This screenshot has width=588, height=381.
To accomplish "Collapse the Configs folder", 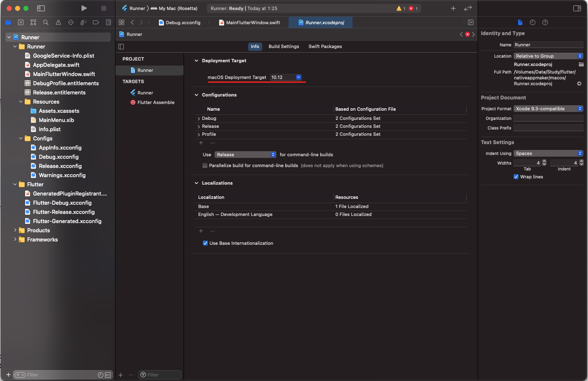I will pos(21,138).
